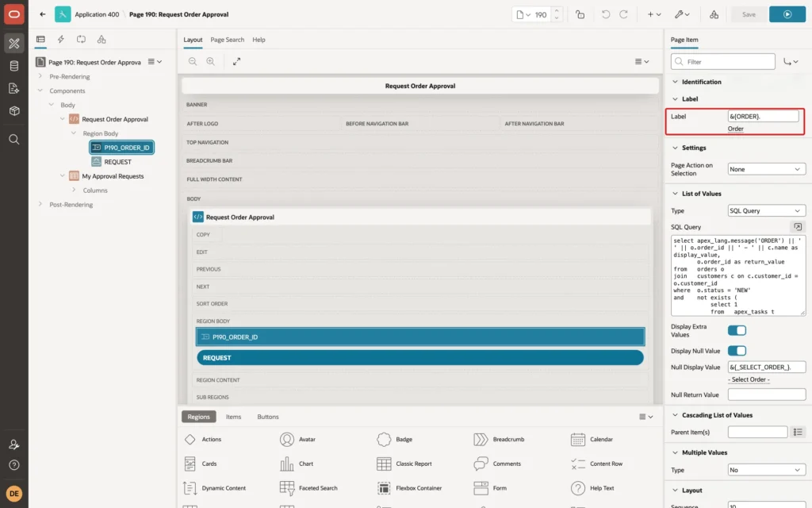Select the REQUEST button in the tree
Image resolution: width=812 pixels, height=508 pixels.
click(x=117, y=162)
